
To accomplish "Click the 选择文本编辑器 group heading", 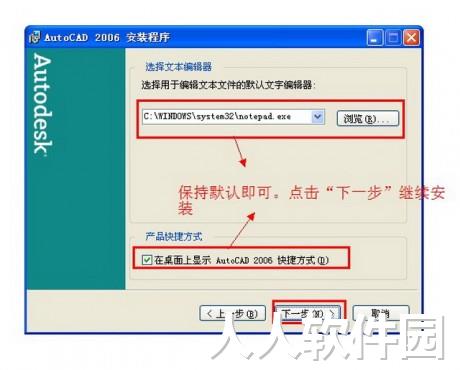I will [179, 67].
